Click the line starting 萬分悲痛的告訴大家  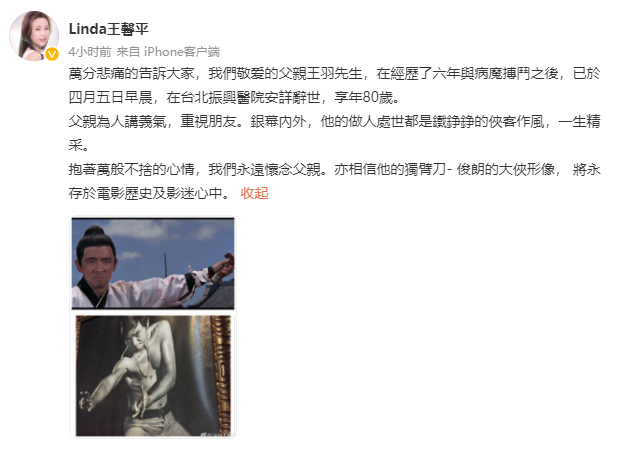click(x=334, y=73)
